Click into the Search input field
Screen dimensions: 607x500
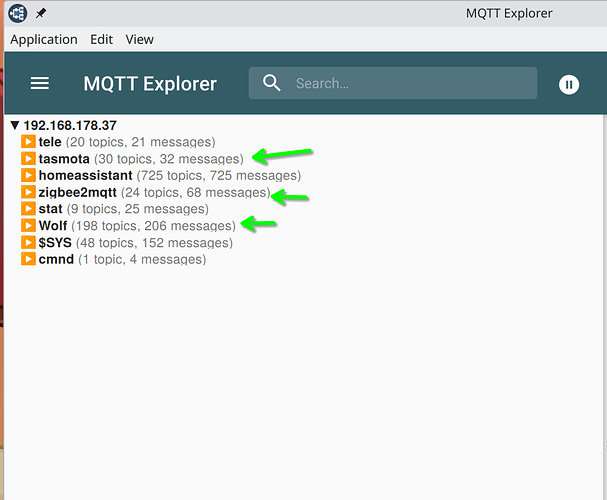point(410,84)
